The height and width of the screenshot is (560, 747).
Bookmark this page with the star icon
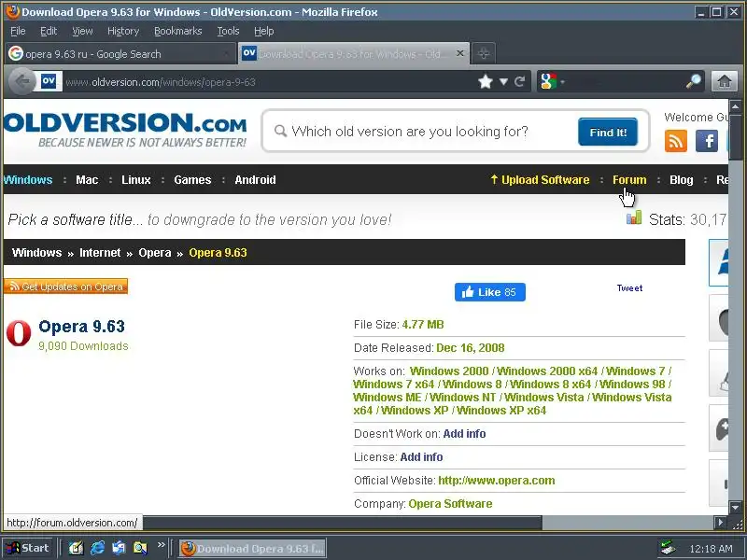(x=485, y=82)
